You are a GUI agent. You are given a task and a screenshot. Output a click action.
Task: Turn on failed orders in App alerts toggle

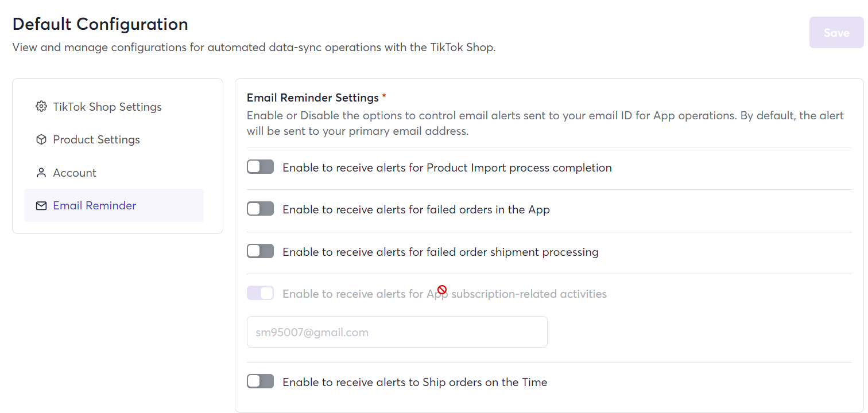[261, 209]
